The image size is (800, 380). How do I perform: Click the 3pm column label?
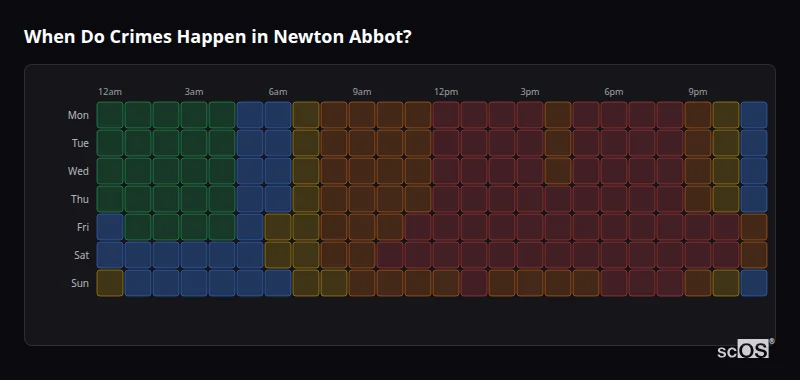pyautogui.click(x=530, y=92)
